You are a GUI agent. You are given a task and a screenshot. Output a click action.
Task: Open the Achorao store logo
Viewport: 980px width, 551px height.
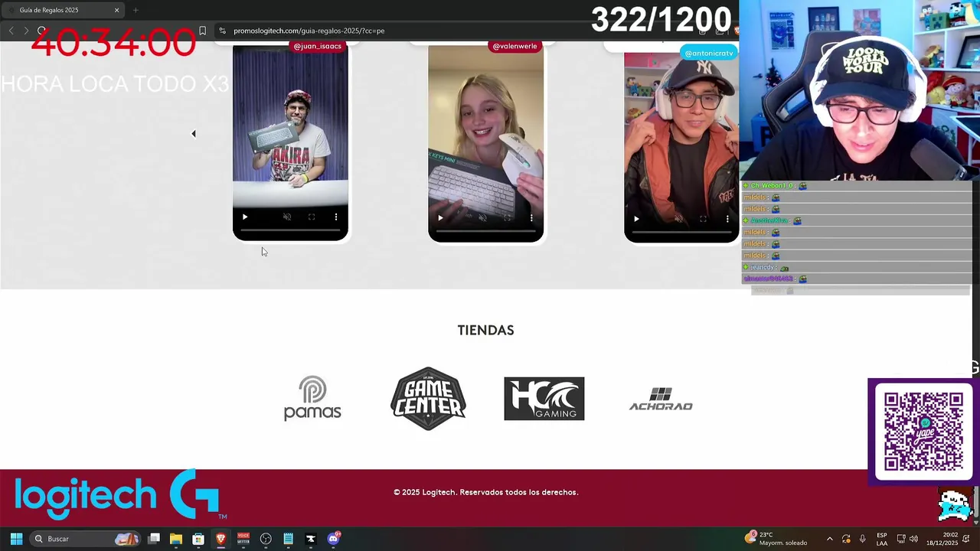point(661,399)
